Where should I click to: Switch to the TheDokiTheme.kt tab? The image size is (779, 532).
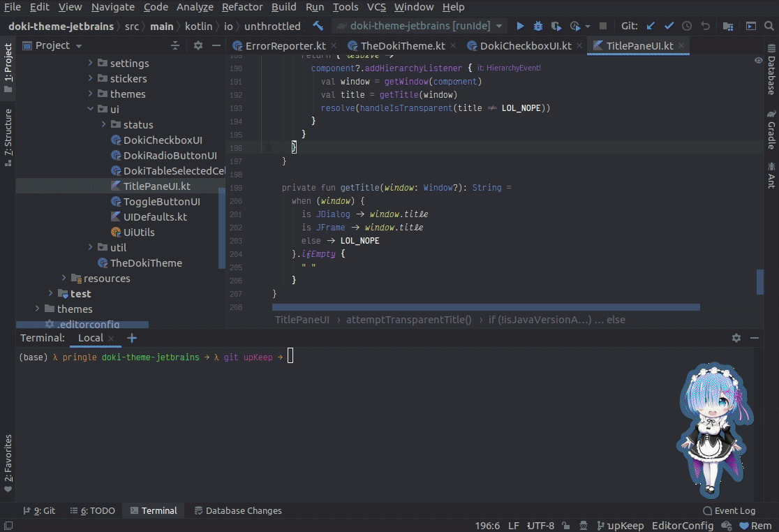tap(403, 45)
